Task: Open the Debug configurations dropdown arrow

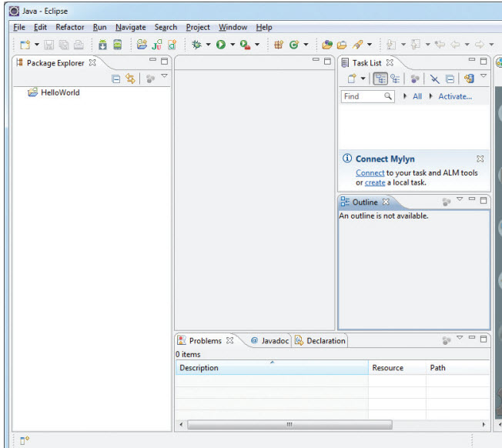Action: (x=208, y=45)
